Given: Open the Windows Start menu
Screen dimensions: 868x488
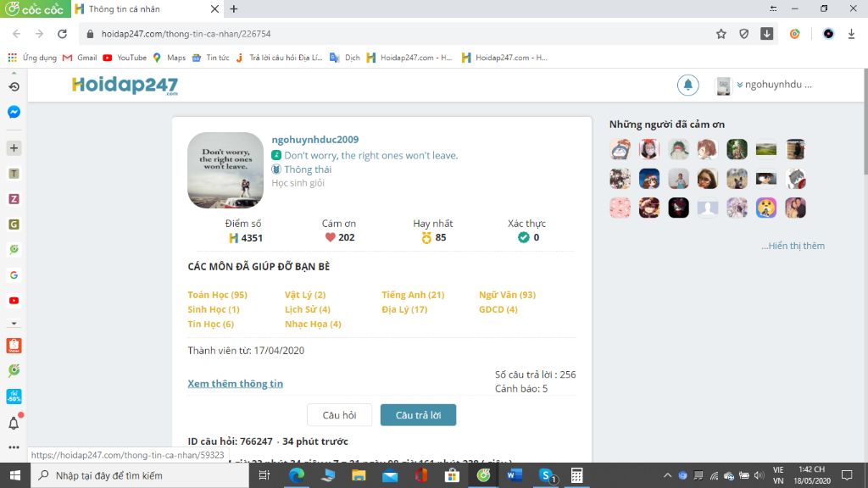Looking at the screenshot, I should [x=14, y=475].
